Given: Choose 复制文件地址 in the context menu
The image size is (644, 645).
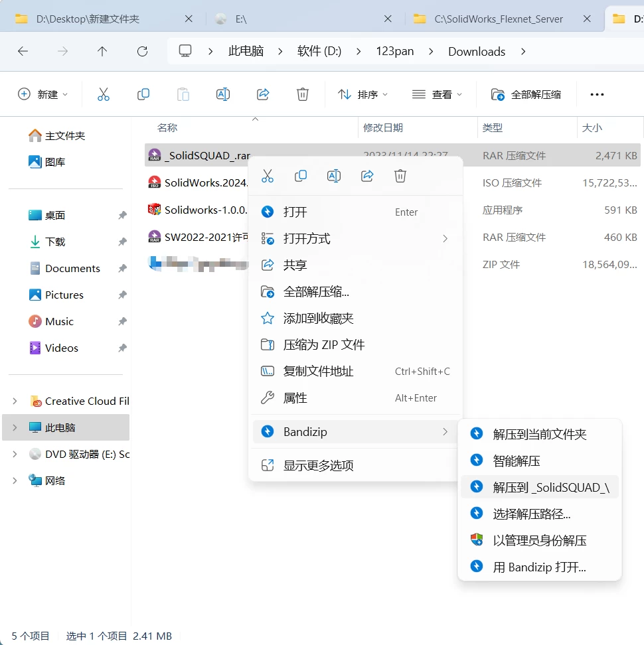Looking at the screenshot, I should click(356, 372).
